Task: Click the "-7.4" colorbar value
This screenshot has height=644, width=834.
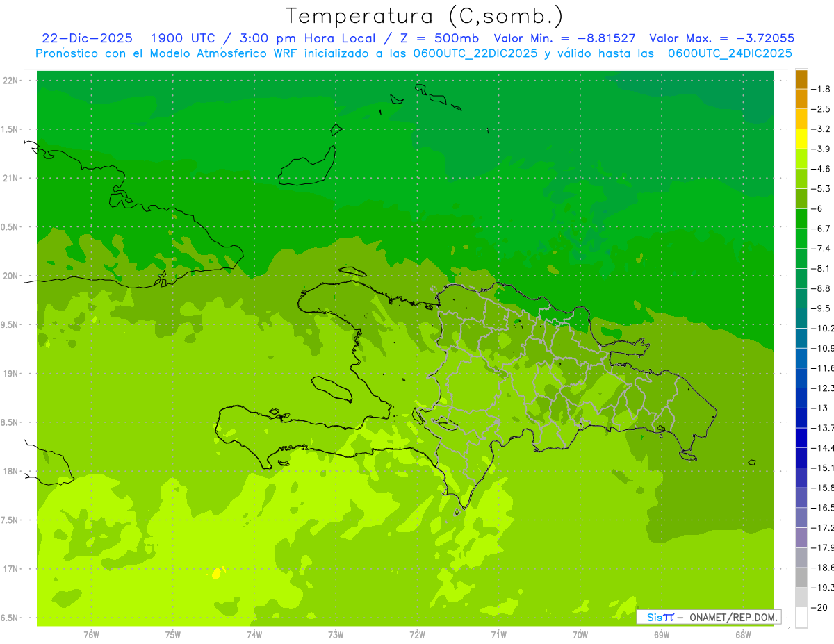Action: pos(821,249)
